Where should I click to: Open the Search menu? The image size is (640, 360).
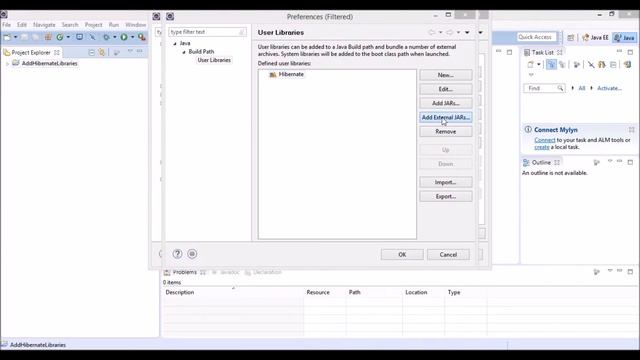point(70,25)
